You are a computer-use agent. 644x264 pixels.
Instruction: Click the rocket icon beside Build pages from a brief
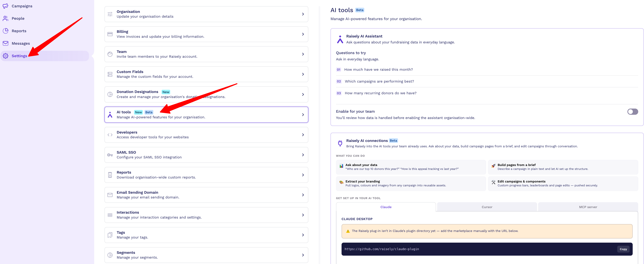pyautogui.click(x=493, y=166)
